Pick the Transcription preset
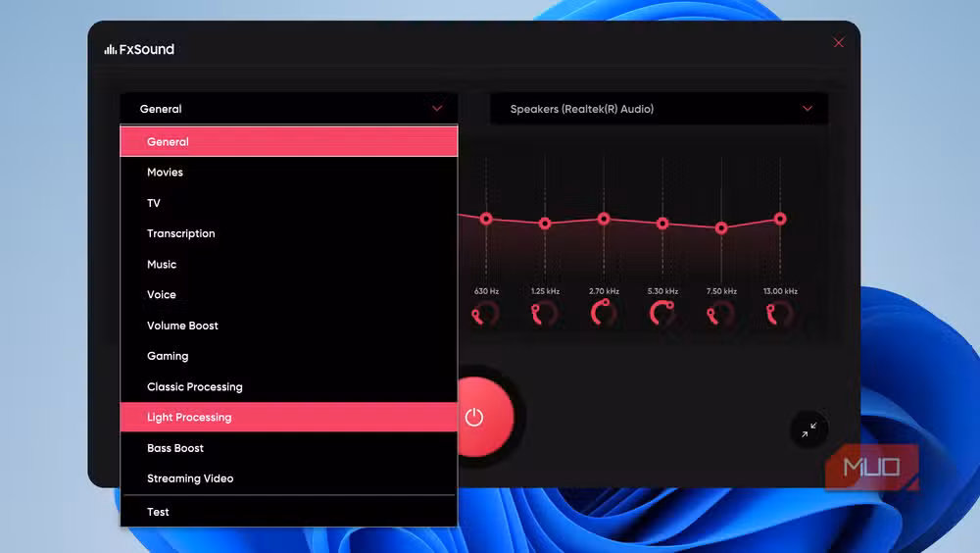Image resolution: width=980 pixels, height=553 pixels. tap(289, 233)
